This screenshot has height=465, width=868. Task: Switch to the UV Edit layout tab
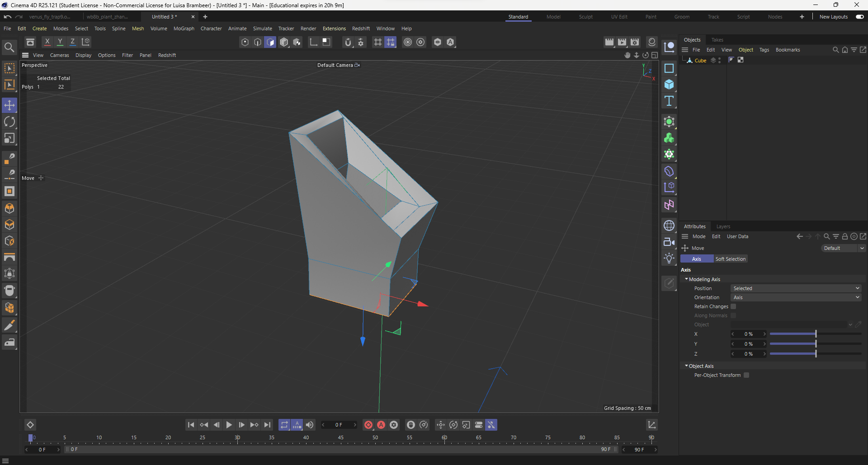click(x=619, y=17)
